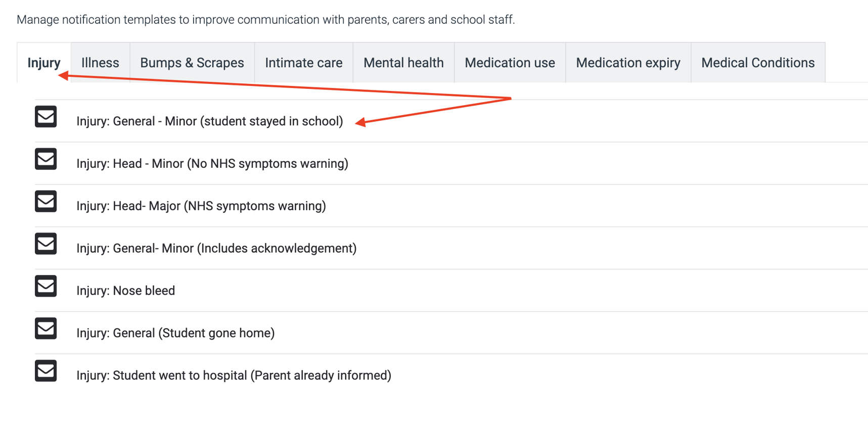Click envelope icon for Includes acknowledgement template
The image size is (868, 422).
[x=45, y=244]
